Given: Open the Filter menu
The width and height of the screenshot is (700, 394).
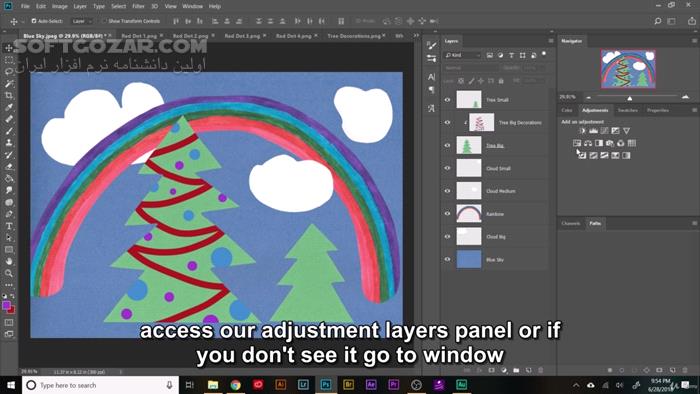Looking at the screenshot, I should [138, 6].
